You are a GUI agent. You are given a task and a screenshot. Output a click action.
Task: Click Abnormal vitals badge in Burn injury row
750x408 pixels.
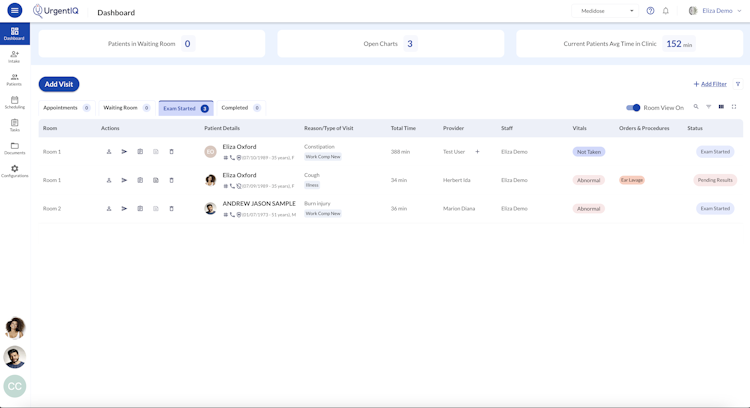[588, 209]
